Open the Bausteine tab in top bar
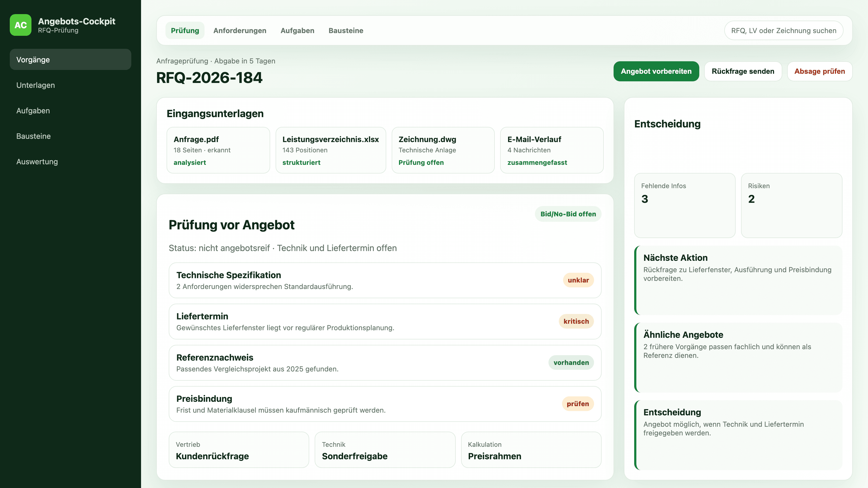The height and width of the screenshot is (488, 868). tap(346, 30)
